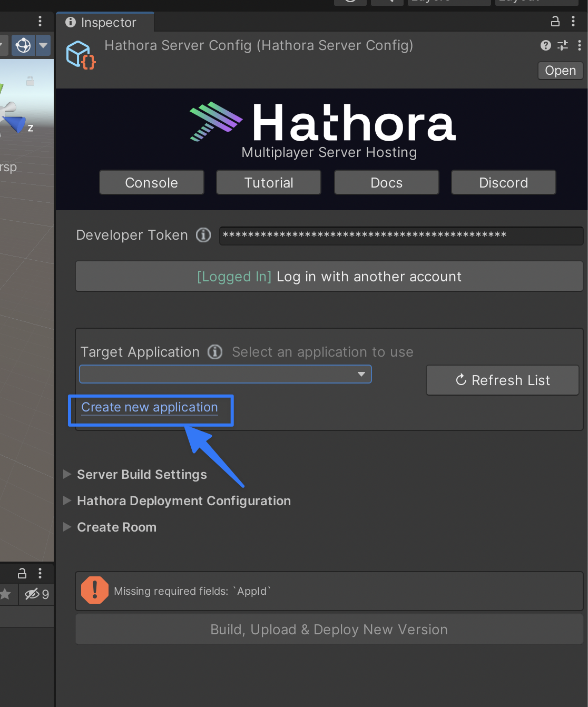Image resolution: width=588 pixels, height=707 pixels.
Task: Focus the Developer Token field
Action: tap(401, 235)
